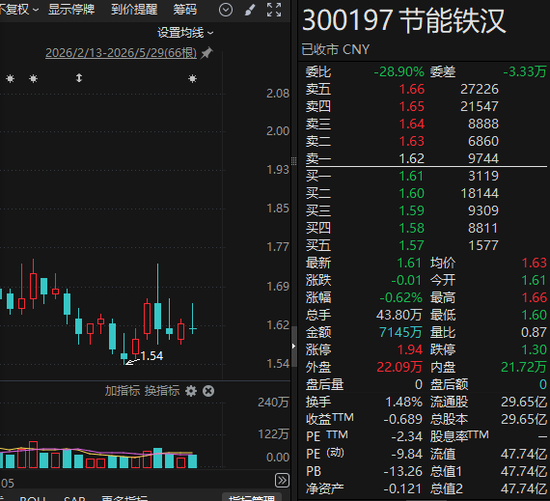550x501 pixels.
Task: Select the 买四 bid price 1.58
Action: click(x=412, y=228)
